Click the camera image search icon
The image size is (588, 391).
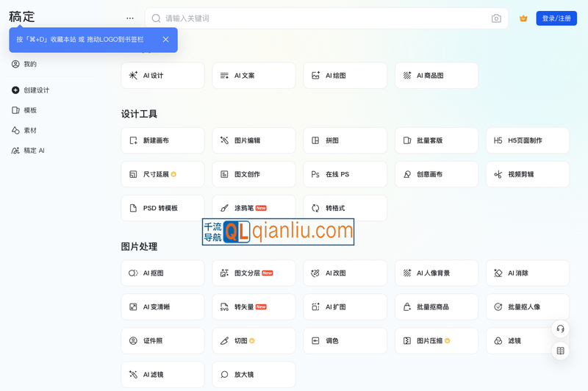(x=496, y=18)
